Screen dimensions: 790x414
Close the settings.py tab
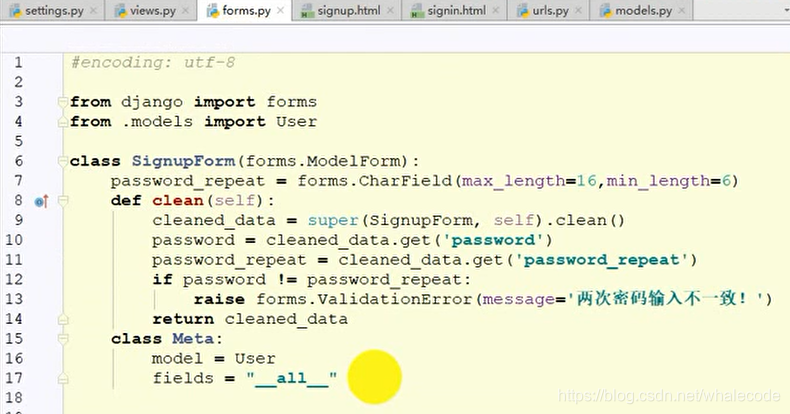pyautogui.click(x=93, y=11)
